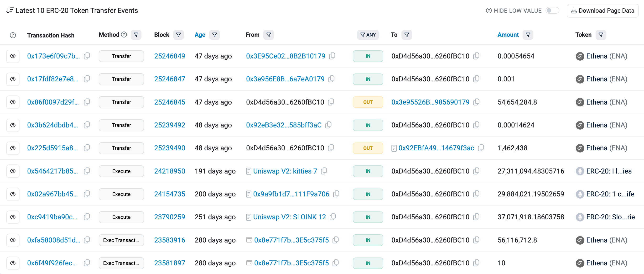The height and width of the screenshot is (274, 644).
Task: Click the help icon before Transaction Hash
Action: point(13,35)
